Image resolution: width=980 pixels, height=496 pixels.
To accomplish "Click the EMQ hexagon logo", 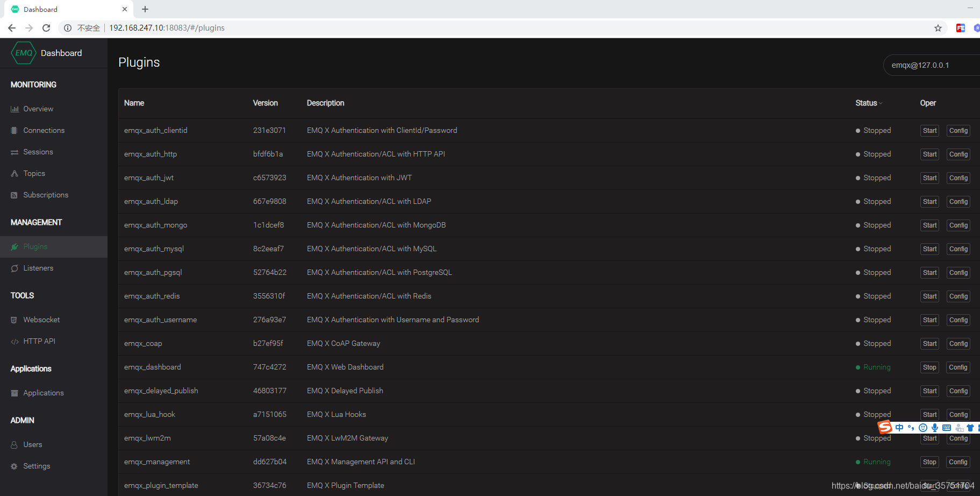I will coord(24,53).
